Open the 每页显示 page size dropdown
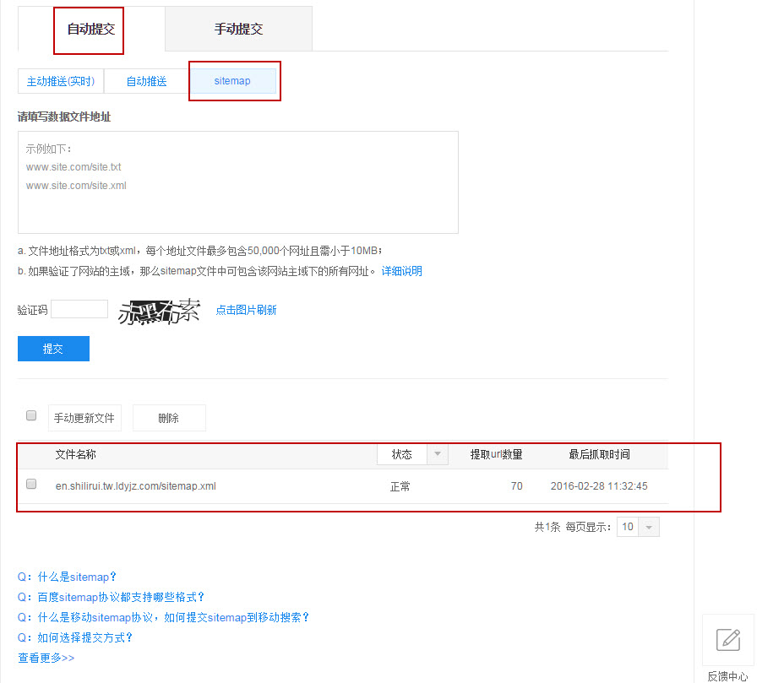 647,526
